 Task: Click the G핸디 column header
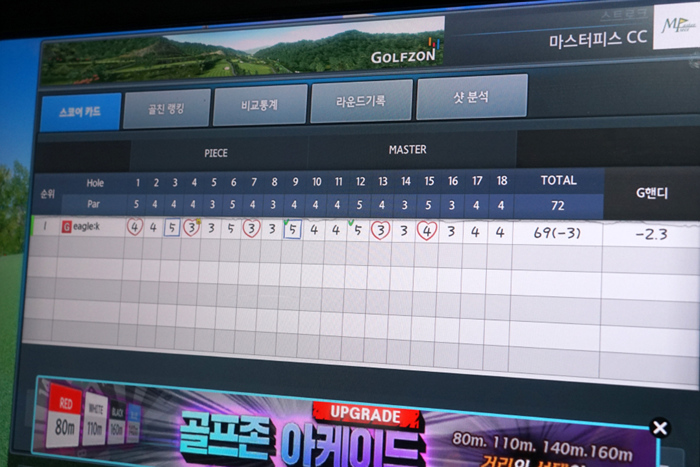tap(652, 193)
